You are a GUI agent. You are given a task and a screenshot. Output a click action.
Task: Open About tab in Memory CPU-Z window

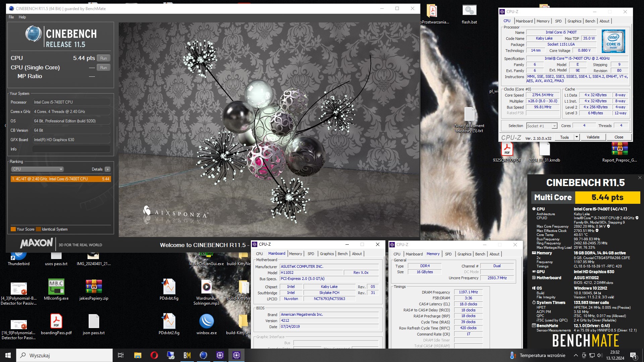pyautogui.click(x=494, y=254)
